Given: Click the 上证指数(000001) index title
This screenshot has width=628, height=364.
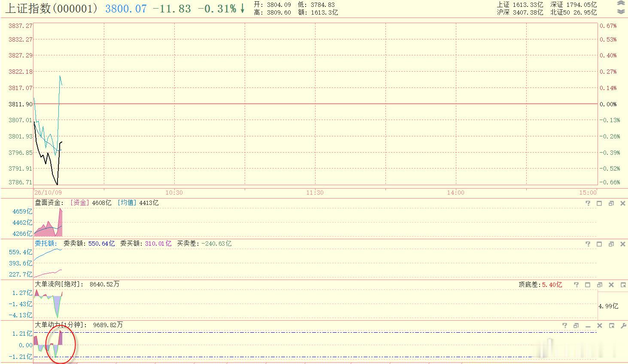Looking at the screenshot, I should point(52,8).
